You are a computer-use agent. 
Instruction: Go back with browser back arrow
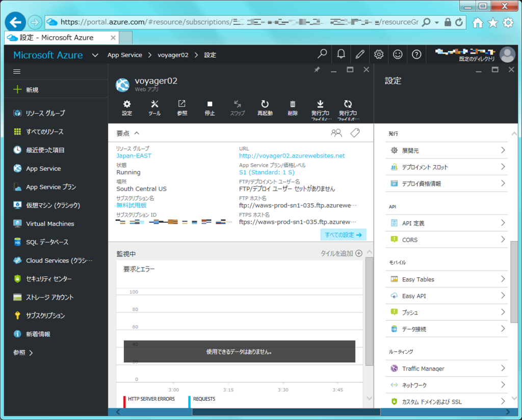point(15,22)
